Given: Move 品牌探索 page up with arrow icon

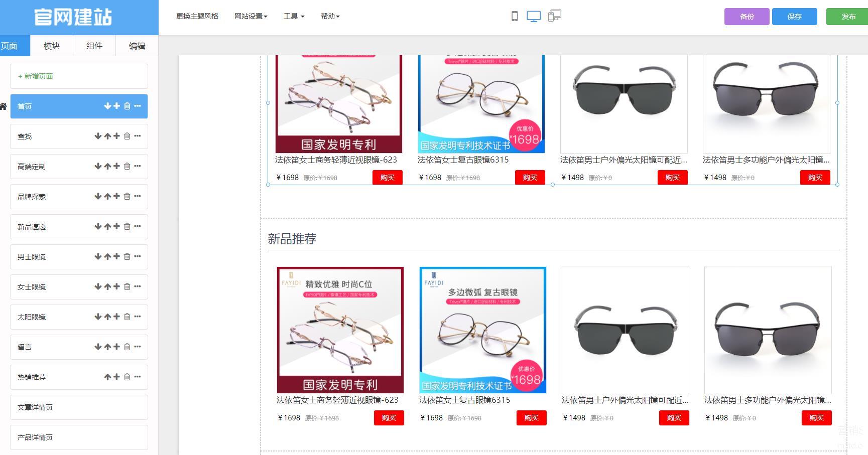Looking at the screenshot, I should (107, 196).
